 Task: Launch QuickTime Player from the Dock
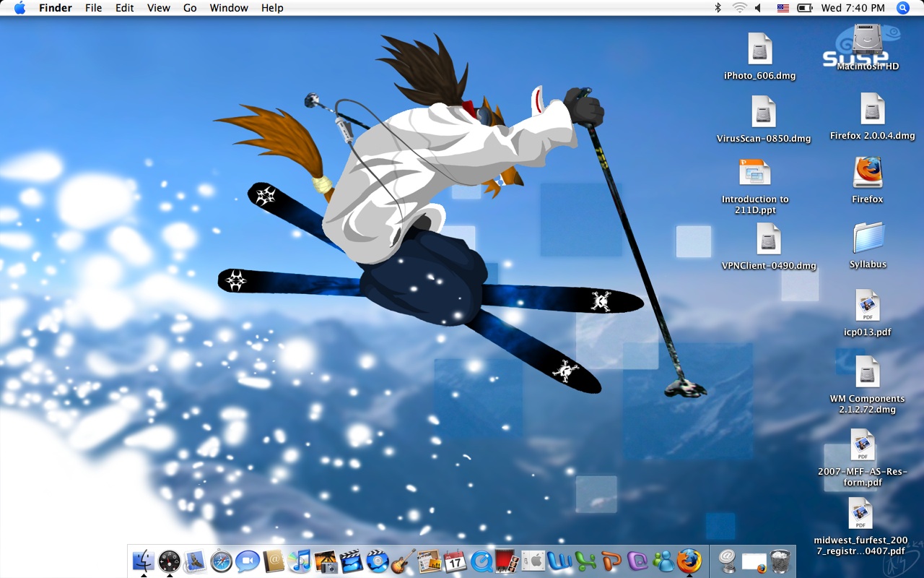pyautogui.click(x=481, y=561)
